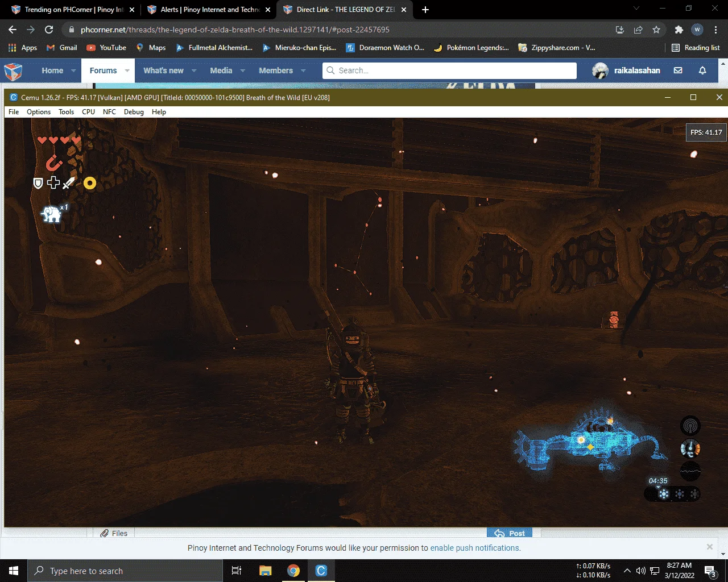Click the Chrome forward arrow button

pos(31,30)
